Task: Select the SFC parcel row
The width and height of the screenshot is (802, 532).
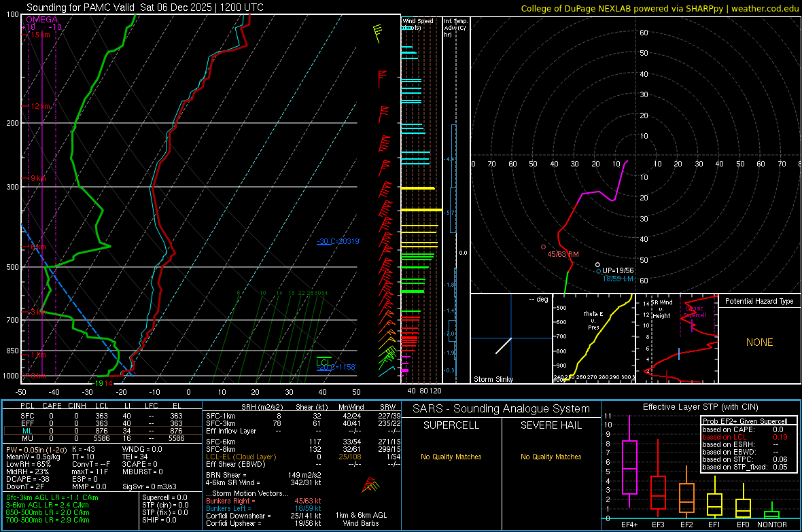Action: 102,416
